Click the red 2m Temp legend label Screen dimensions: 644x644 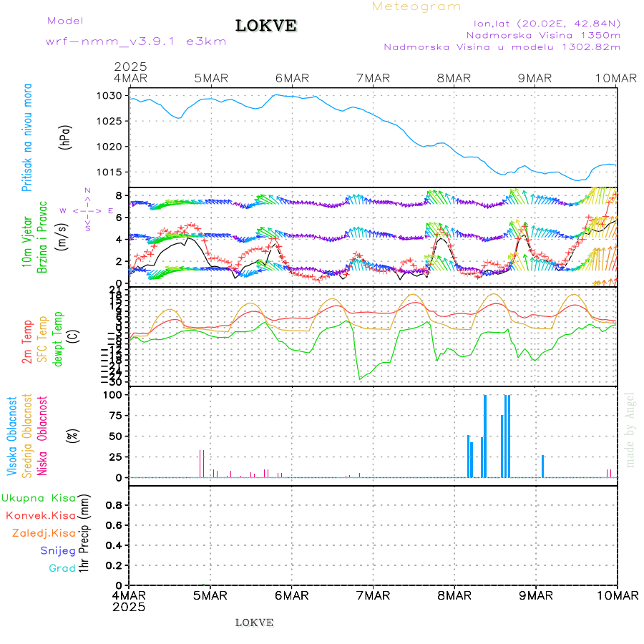(x=27, y=341)
